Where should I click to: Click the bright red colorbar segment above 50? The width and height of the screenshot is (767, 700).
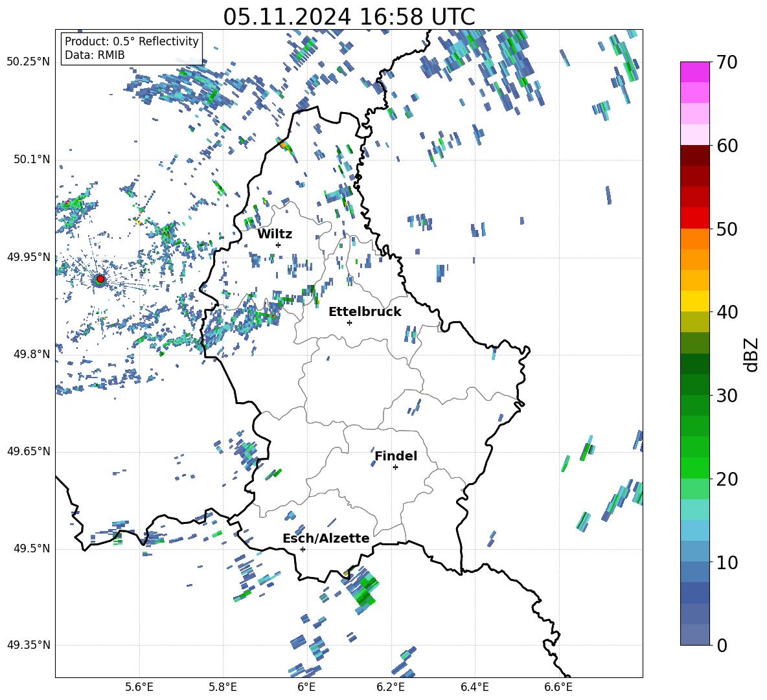[695, 218]
